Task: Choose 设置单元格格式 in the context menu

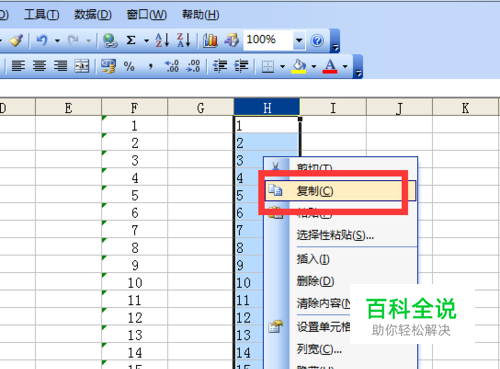Action: [323, 327]
